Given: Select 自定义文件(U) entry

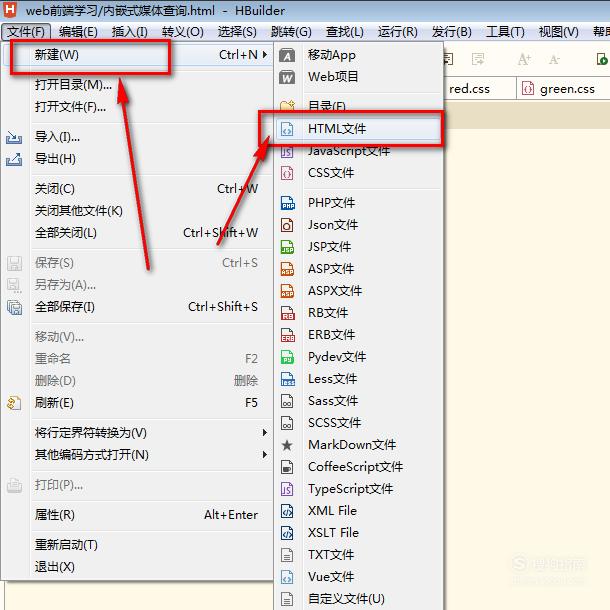Looking at the screenshot, I should 359,599.
